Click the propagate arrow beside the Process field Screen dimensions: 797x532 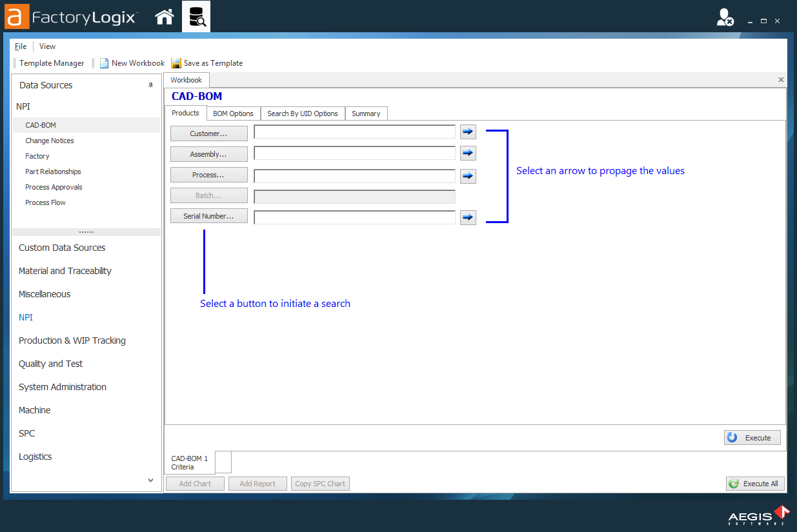pyautogui.click(x=468, y=175)
